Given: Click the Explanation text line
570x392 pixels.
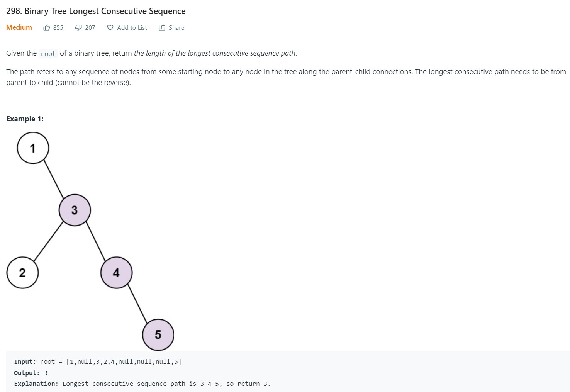Looking at the screenshot, I should tap(142, 384).
